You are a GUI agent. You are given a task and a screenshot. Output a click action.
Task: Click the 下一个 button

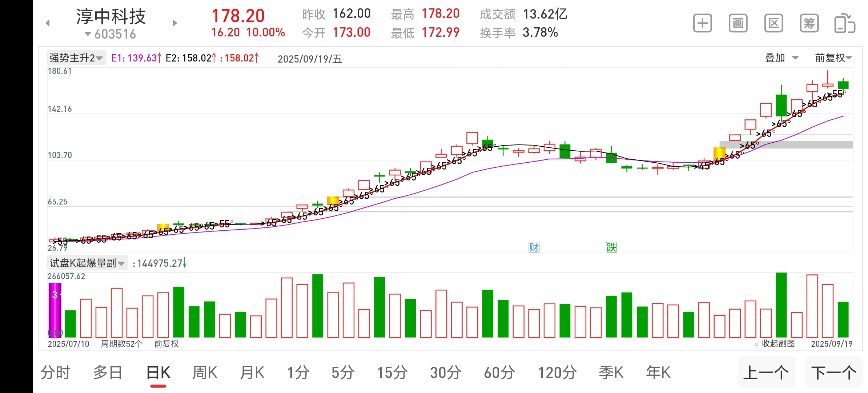(x=834, y=373)
